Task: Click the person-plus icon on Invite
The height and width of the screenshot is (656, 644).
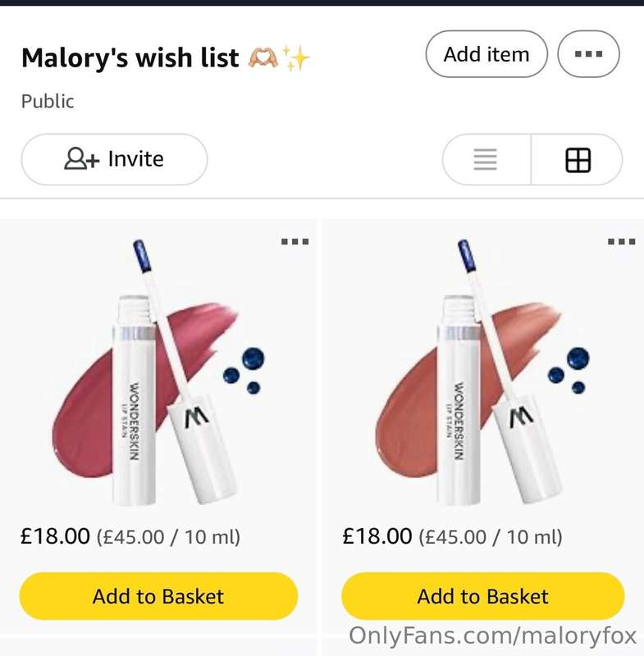Action: tap(81, 159)
